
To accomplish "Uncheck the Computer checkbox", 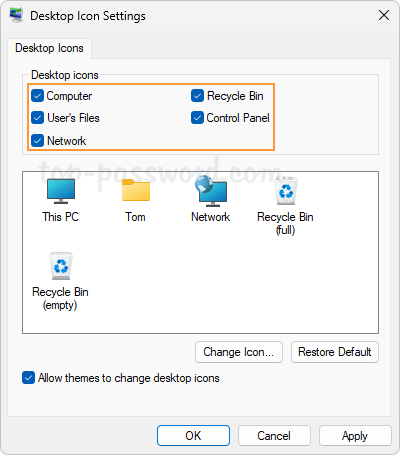I will tap(37, 96).
